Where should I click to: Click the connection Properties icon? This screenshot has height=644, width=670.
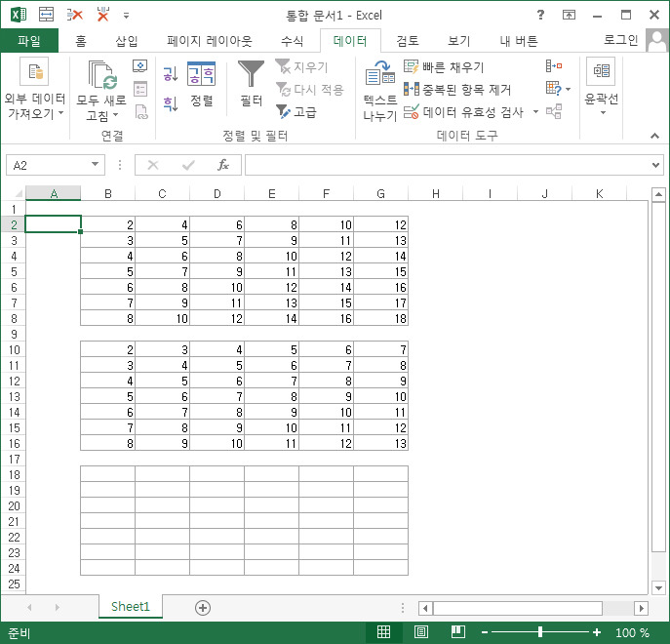click(x=140, y=90)
